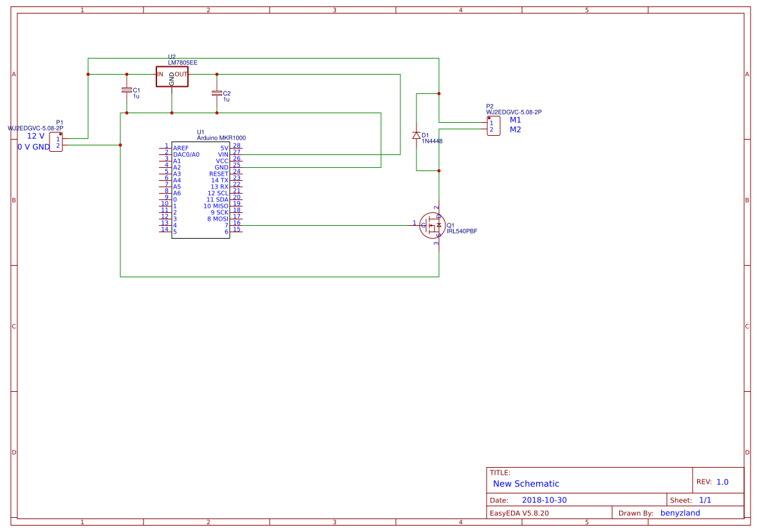Screen dimensions: 757x532
Task: Click the date 2018-10-30 in title block
Action: pyautogui.click(x=545, y=499)
